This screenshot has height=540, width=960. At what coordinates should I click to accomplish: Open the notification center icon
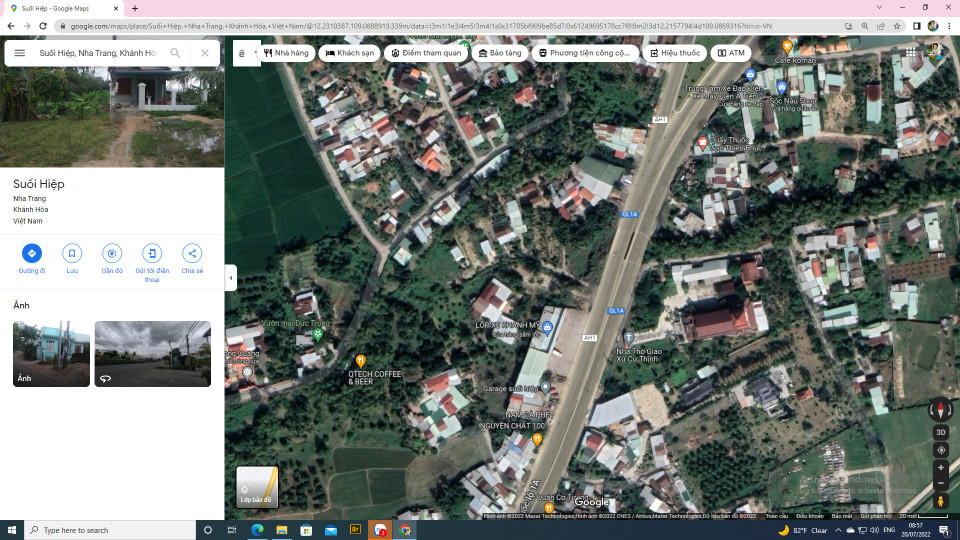pyautogui.click(x=945, y=530)
